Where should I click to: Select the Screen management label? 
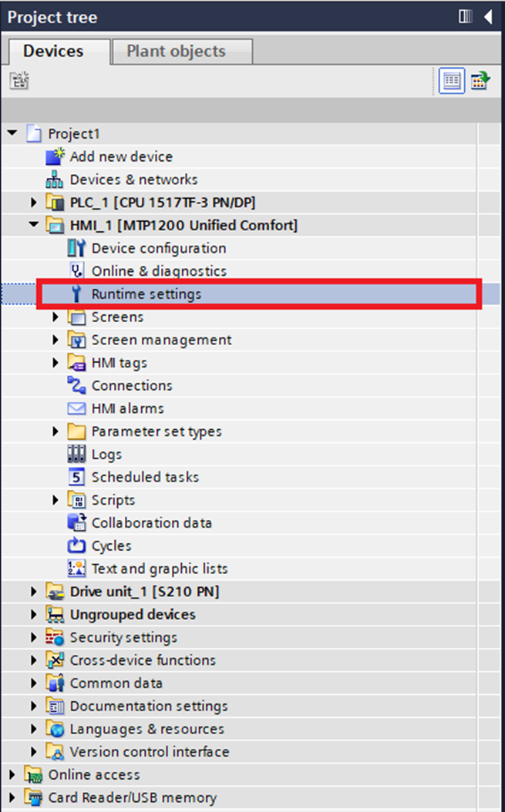point(162,340)
